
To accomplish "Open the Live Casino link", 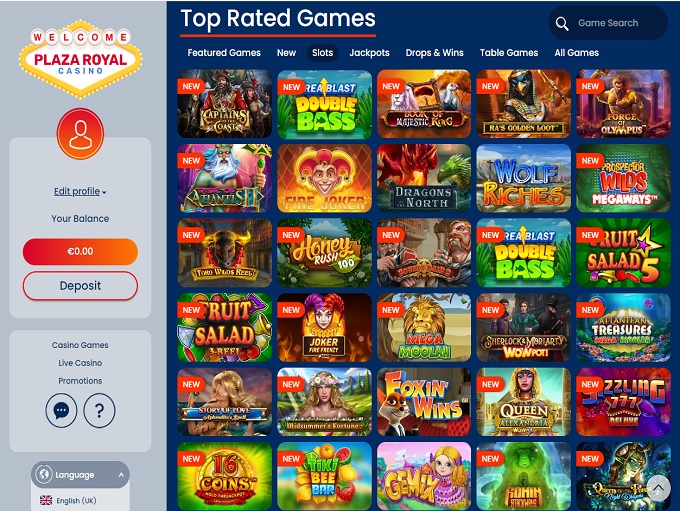I will click(x=80, y=363).
